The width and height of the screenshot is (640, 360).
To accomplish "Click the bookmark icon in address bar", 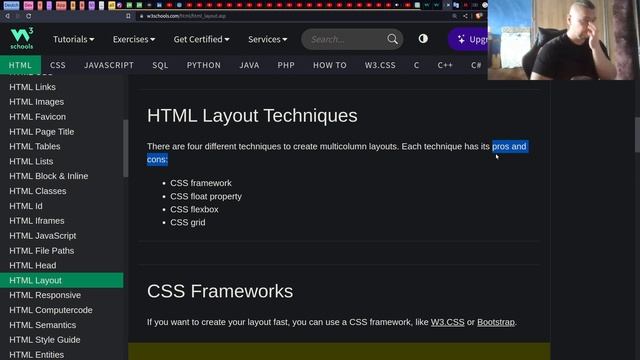I will click(128, 16).
